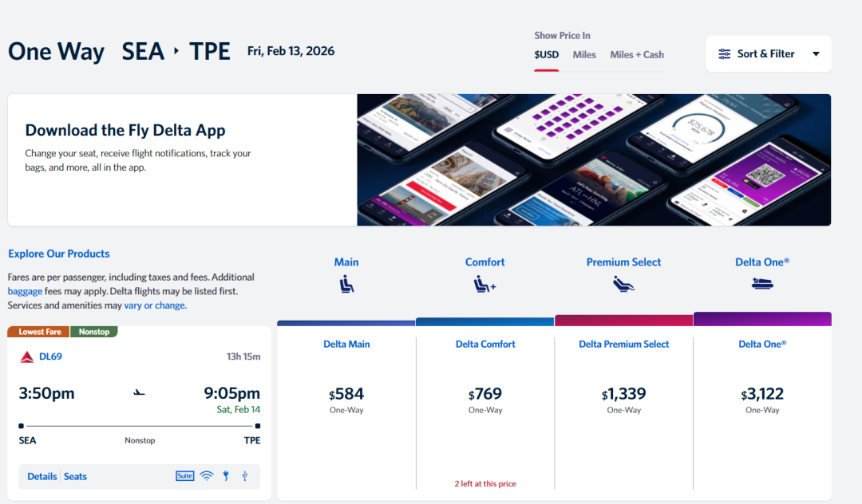Viewport: 862px width, 504px height.
Task: Click the Comfort seat icon
Action: (484, 284)
